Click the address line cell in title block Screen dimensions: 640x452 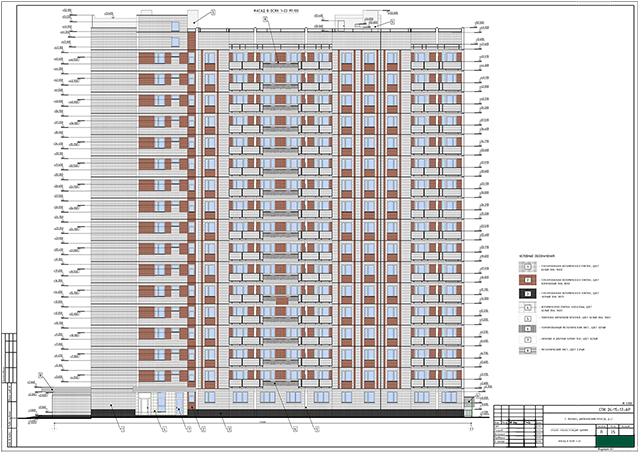589,419
